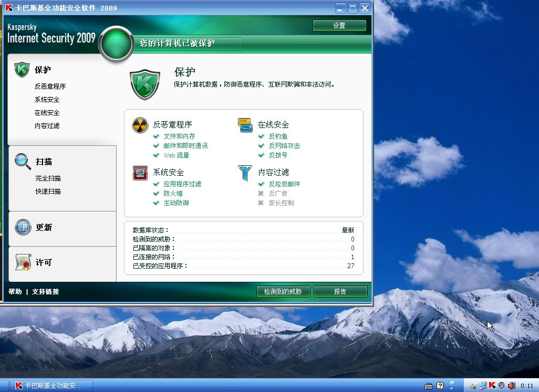Click the grey X mark next to 反广告
539x392 pixels.
click(261, 193)
